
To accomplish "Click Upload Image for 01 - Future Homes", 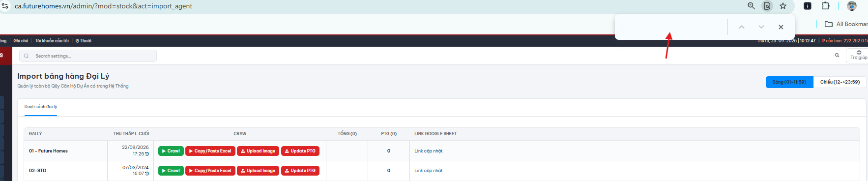I will (x=258, y=151).
